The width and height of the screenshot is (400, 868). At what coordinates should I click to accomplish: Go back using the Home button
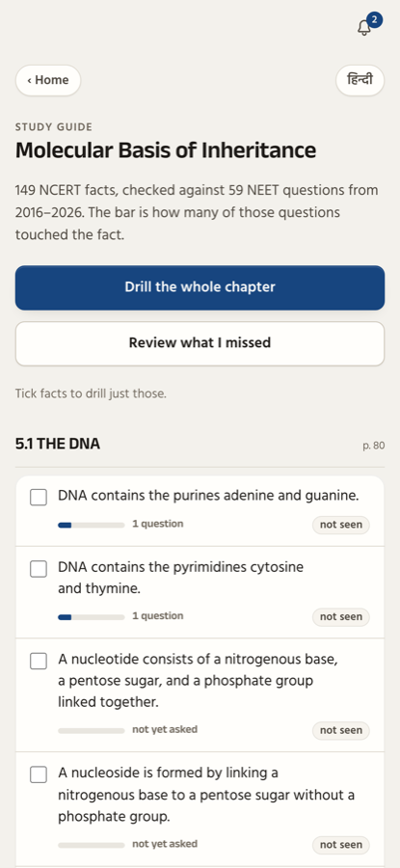click(48, 80)
